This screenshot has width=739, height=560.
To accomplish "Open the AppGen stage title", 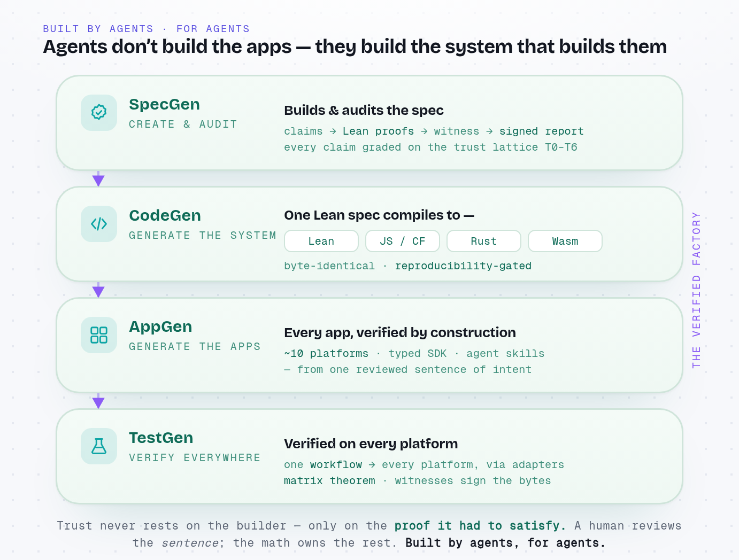I will (160, 326).
